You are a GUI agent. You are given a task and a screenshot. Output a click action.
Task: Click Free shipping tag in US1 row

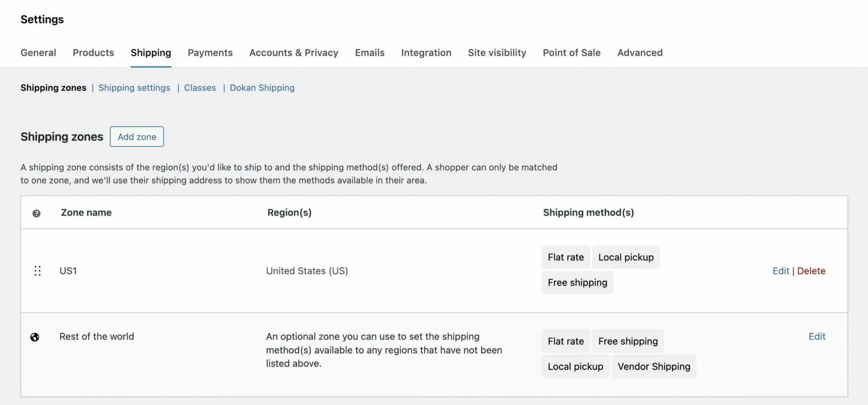pyautogui.click(x=578, y=283)
